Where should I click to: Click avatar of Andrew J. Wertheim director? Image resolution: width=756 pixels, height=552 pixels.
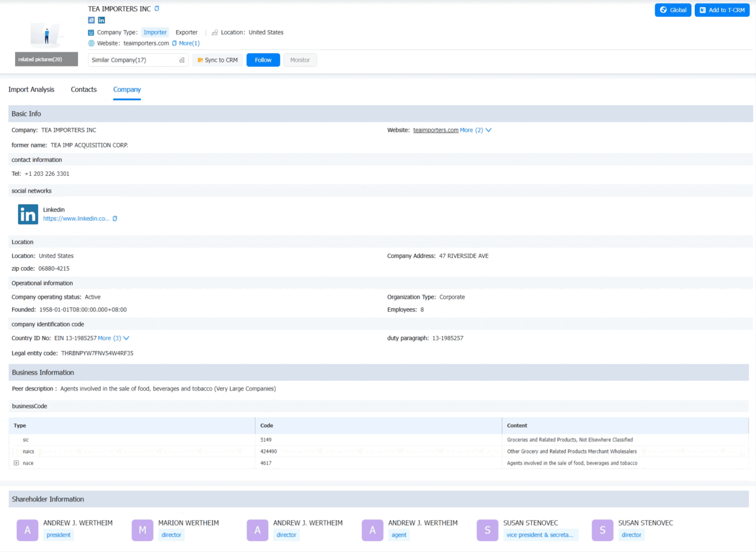(x=257, y=530)
